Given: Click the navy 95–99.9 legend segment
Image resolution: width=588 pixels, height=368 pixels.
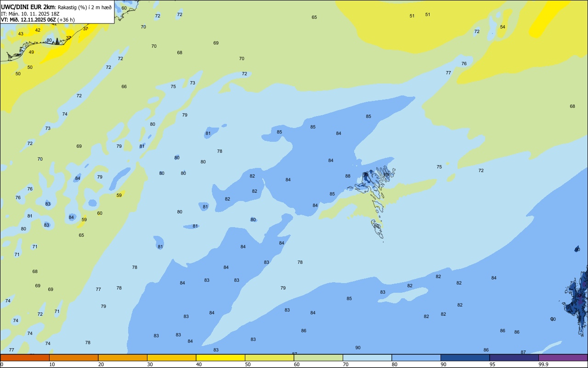Looking at the screenshot, I should click(x=514, y=357).
